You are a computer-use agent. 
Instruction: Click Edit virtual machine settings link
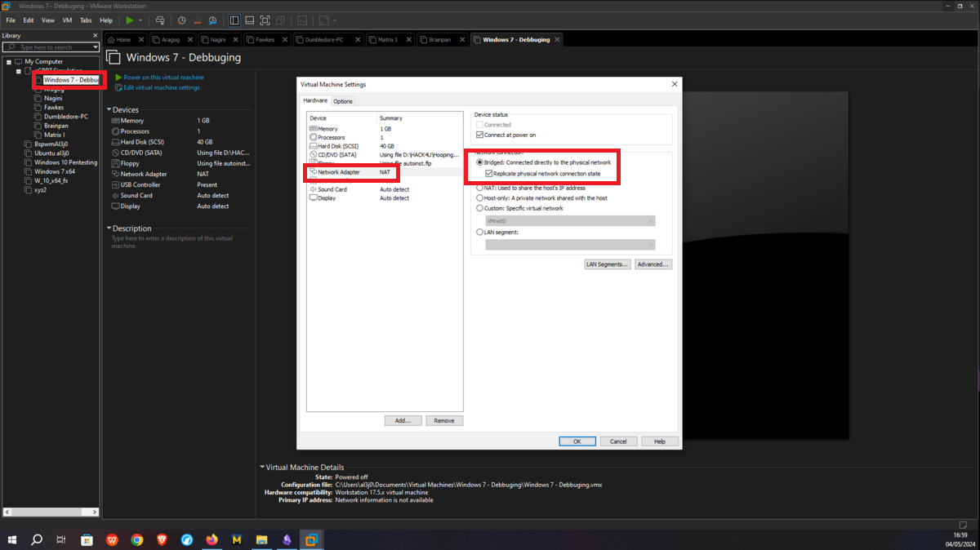coord(161,87)
